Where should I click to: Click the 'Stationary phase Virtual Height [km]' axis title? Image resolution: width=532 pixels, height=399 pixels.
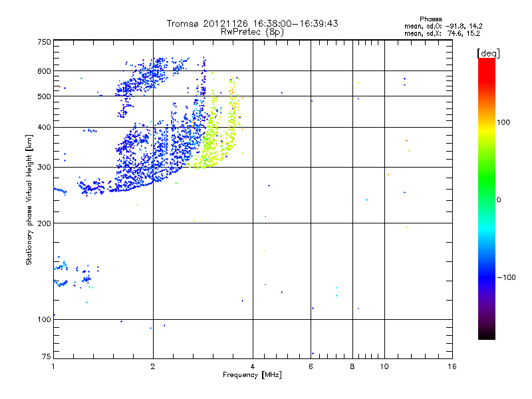[x=29, y=199]
